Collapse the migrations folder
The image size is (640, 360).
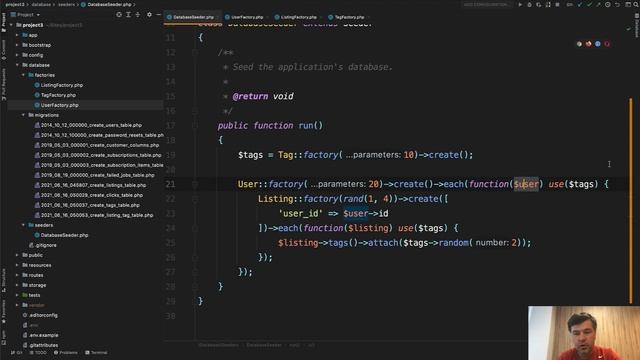23,115
